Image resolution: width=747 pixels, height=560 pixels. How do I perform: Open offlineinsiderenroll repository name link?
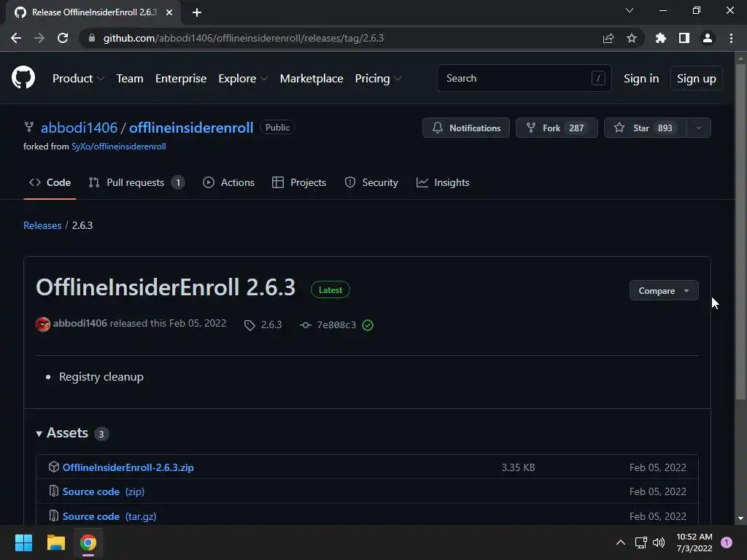pyautogui.click(x=191, y=128)
